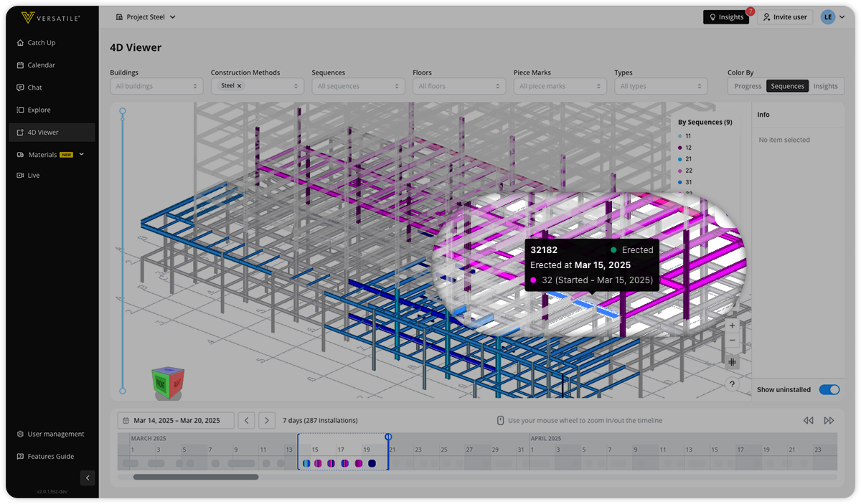Click the 7 days (287 installations) label
This screenshot has height=504, width=861.
(320, 420)
